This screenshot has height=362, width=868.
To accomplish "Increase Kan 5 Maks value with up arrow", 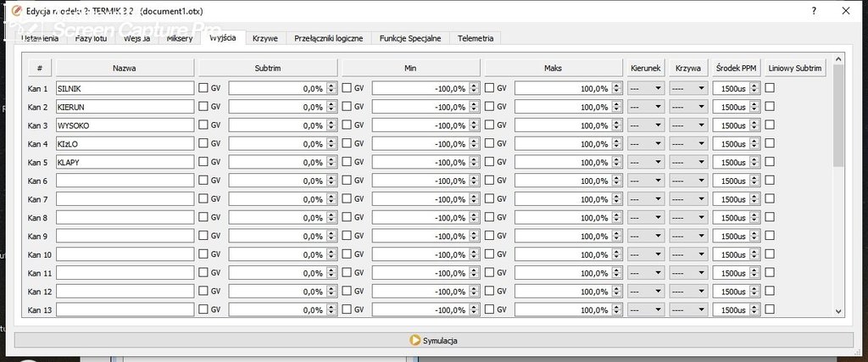I will point(617,159).
